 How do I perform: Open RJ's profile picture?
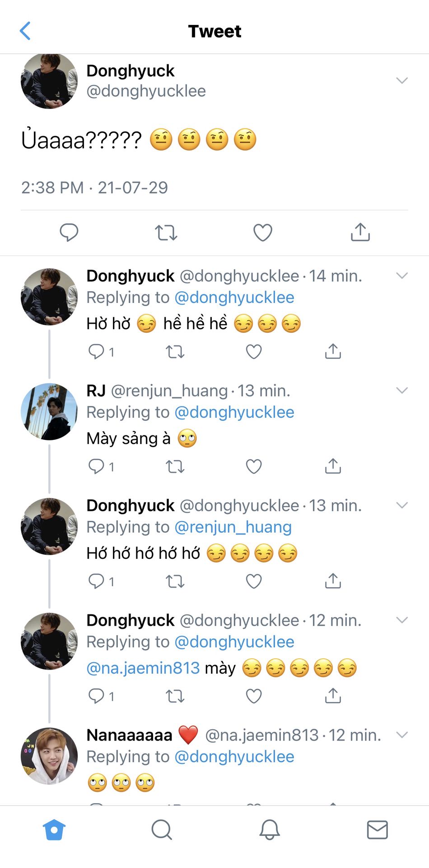(x=49, y=411)
